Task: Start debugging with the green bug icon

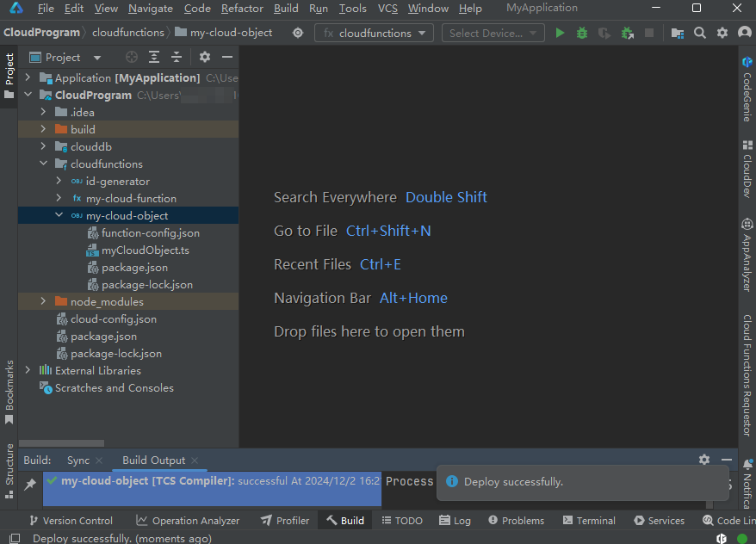Action: (x=582, y=33)
